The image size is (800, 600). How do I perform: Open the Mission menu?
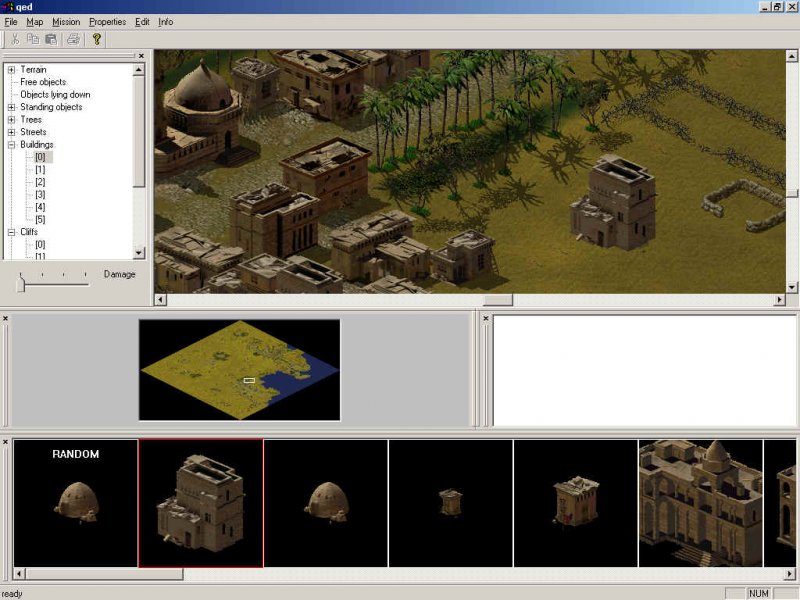tap(66, 21)
